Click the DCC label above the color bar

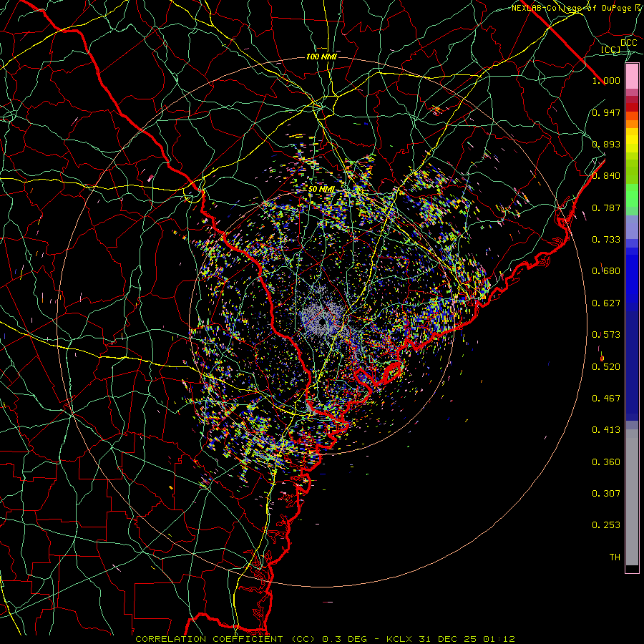(x=628, y=42)
